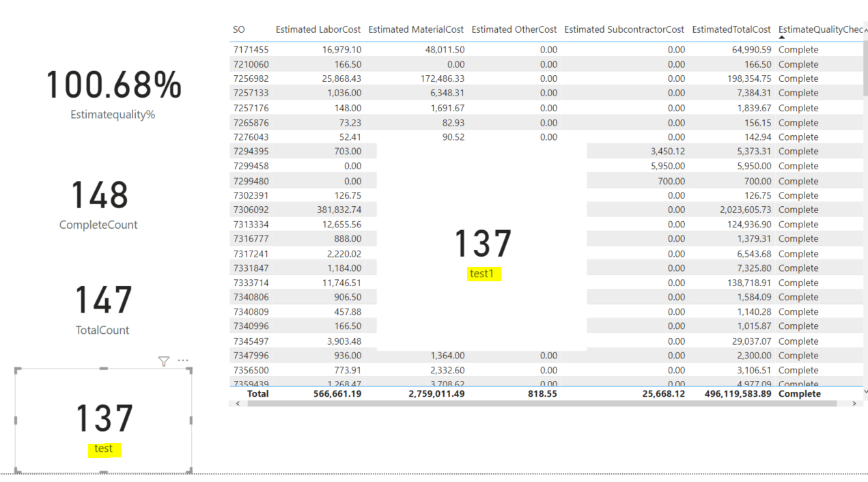Select SO cell 7257176
This screenshot has height=482, width=868.
tap(251, 108)
